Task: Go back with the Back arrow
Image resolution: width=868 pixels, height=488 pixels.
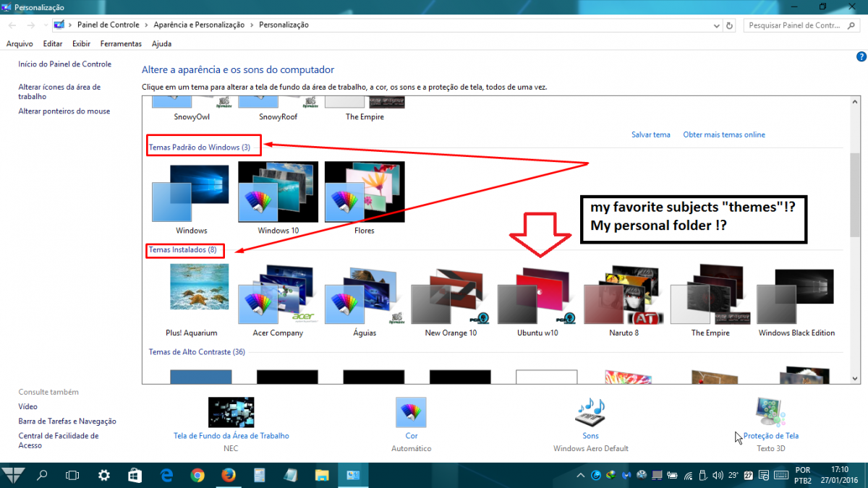Action: pyautogui.click(x=12, y=25)
